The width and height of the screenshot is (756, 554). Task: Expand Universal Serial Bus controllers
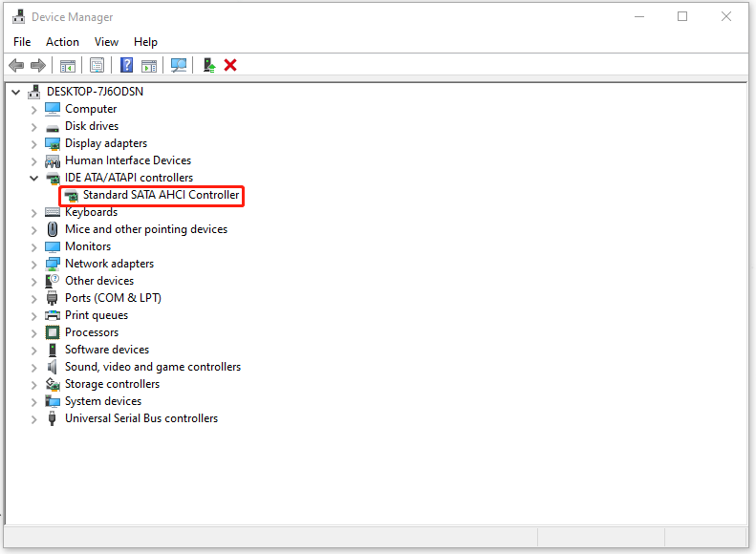[x=33, y=419]
